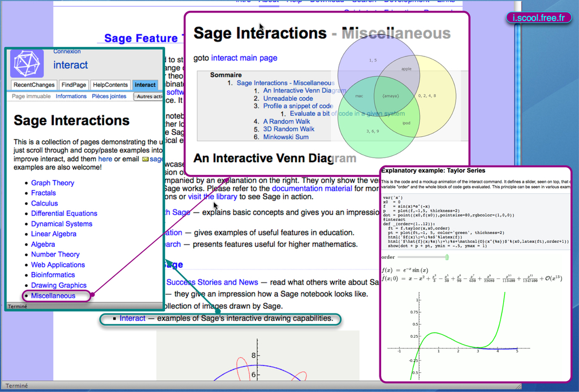Follow the 'interact main page' link
The image size is (579, 392).
(244, 58)
